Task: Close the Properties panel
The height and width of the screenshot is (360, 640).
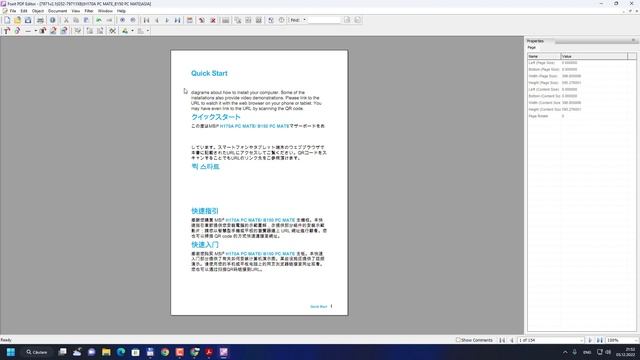Action: pos(633,40)
